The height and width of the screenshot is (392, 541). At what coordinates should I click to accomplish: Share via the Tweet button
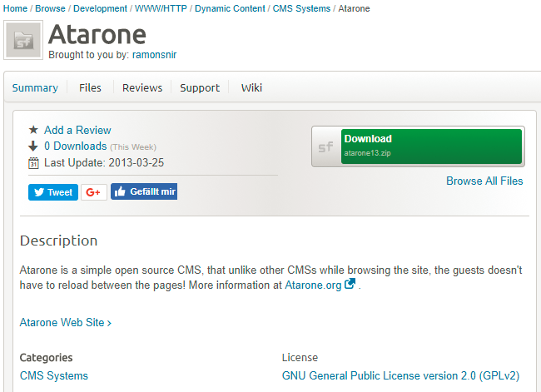click(x=53, y=192)
